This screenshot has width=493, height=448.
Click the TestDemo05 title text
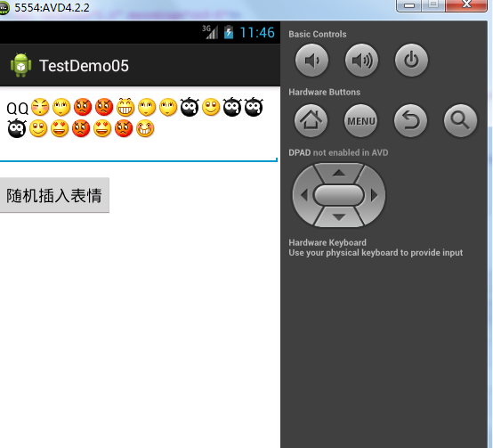pos(84,66)
